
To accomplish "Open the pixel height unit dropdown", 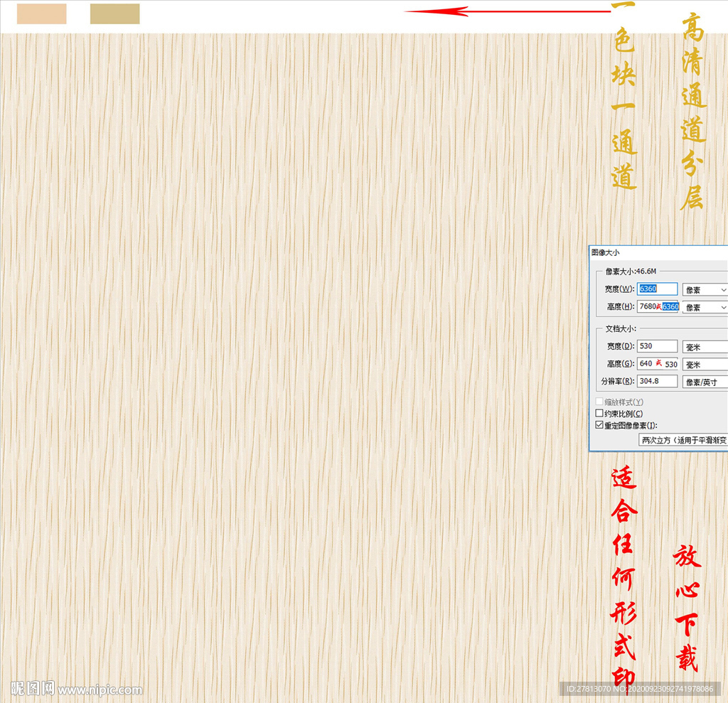I will tap(705, 307).
